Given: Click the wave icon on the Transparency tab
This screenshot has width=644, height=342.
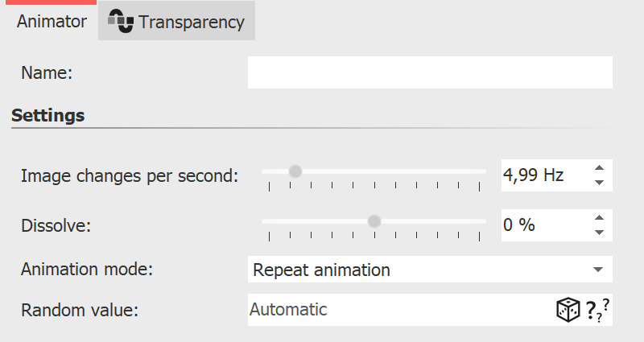Looking at the screenshot, I should 120,23.
